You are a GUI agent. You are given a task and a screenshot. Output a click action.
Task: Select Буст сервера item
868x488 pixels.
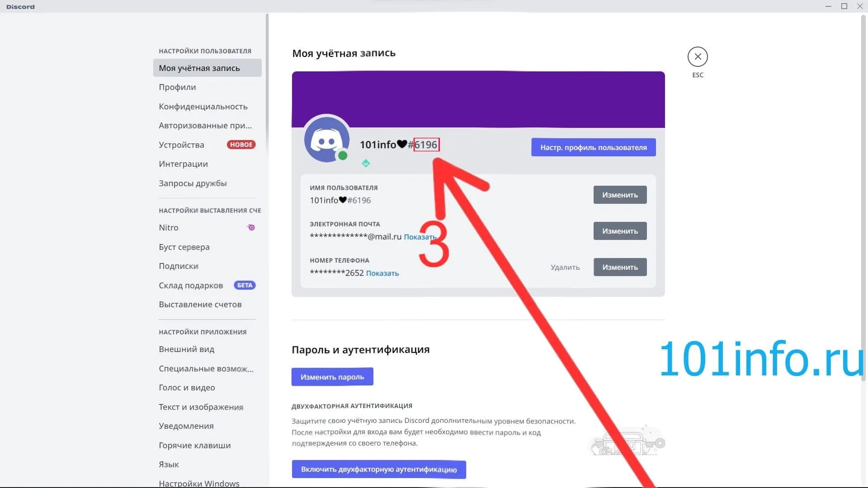click(x=207, y=247)
